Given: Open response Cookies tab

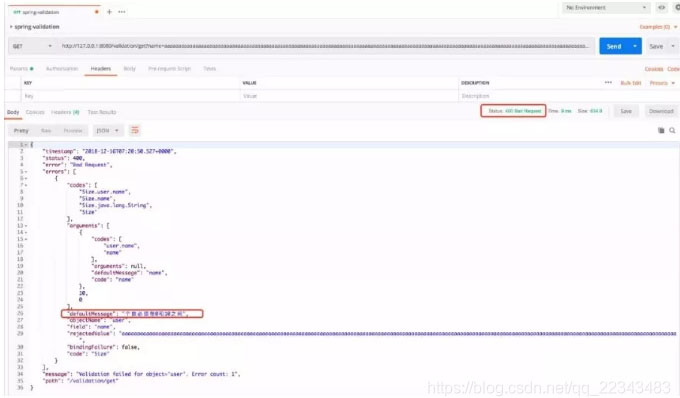Looking at the screenshot, I should [35, 112].
